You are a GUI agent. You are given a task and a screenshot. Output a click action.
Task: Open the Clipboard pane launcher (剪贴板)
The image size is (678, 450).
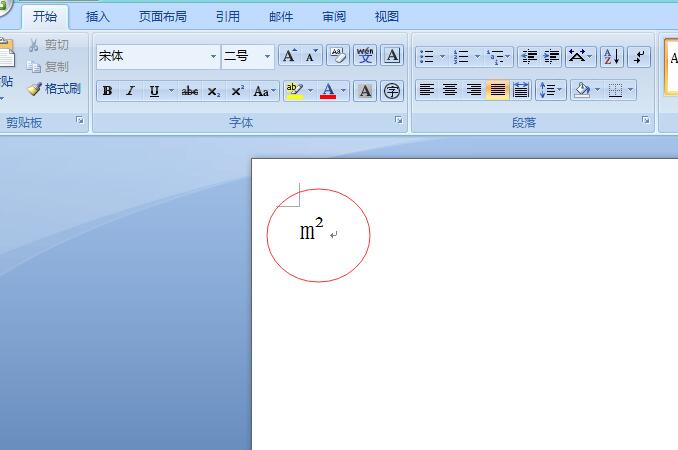(80, 120)
